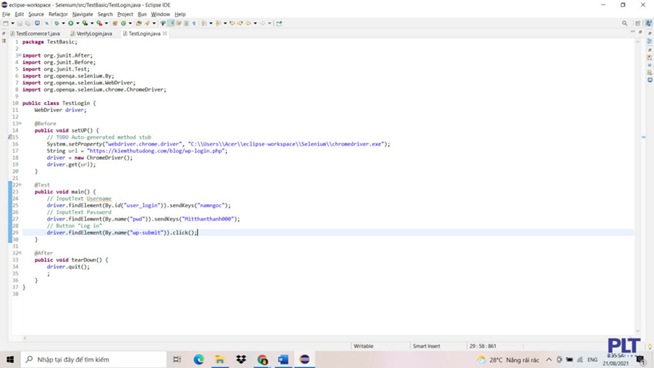Open the Coverage dropdown arrow
The height and width of the screenshot is (368, 654).
point(92,23)
